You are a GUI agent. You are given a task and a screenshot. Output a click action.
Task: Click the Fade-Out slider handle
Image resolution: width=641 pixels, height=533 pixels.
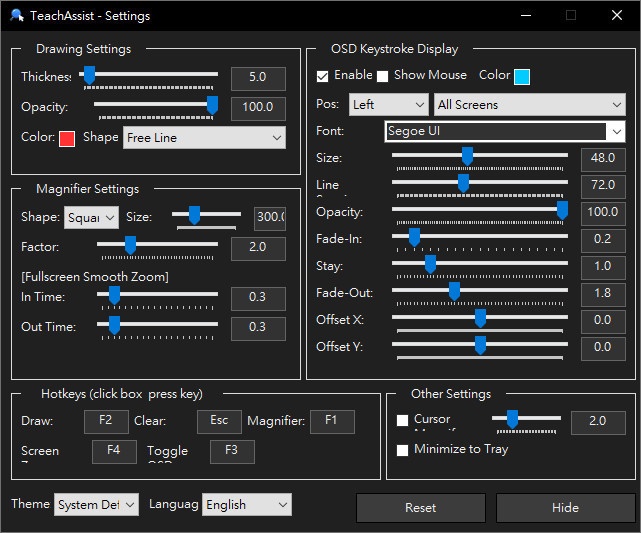(454, 291)
